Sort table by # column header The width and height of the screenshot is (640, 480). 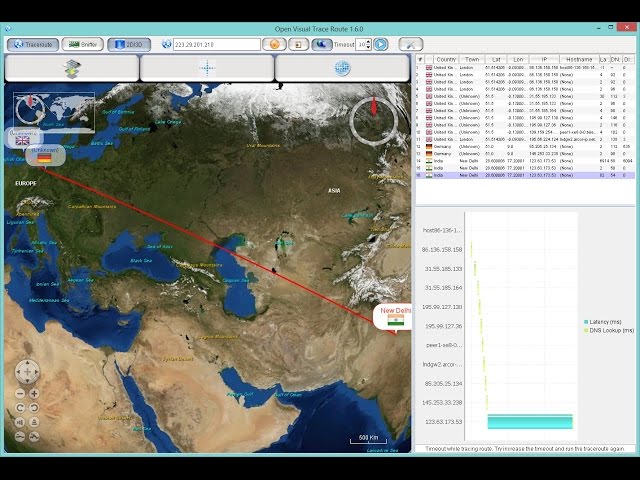(x=420, y=60)
